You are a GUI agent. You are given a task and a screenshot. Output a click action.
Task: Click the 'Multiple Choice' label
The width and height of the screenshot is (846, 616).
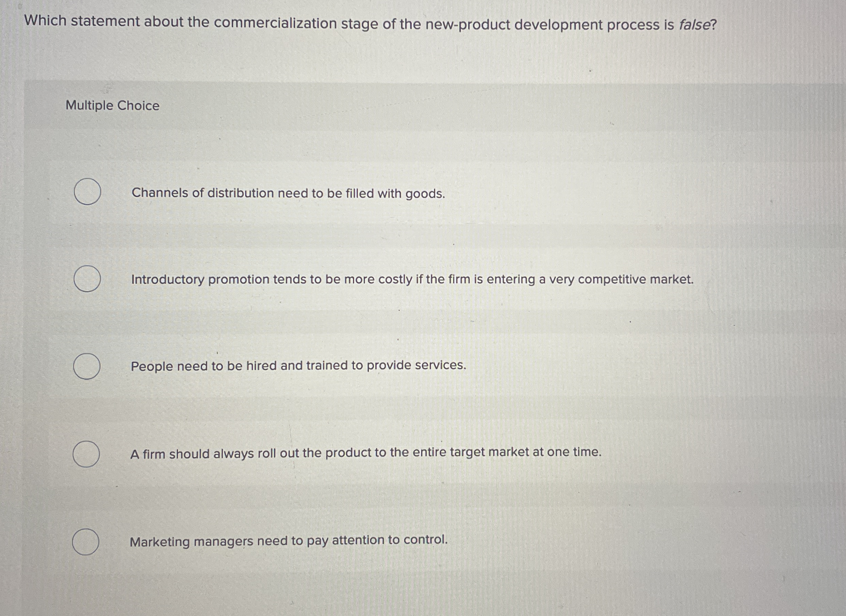[111, 106]
